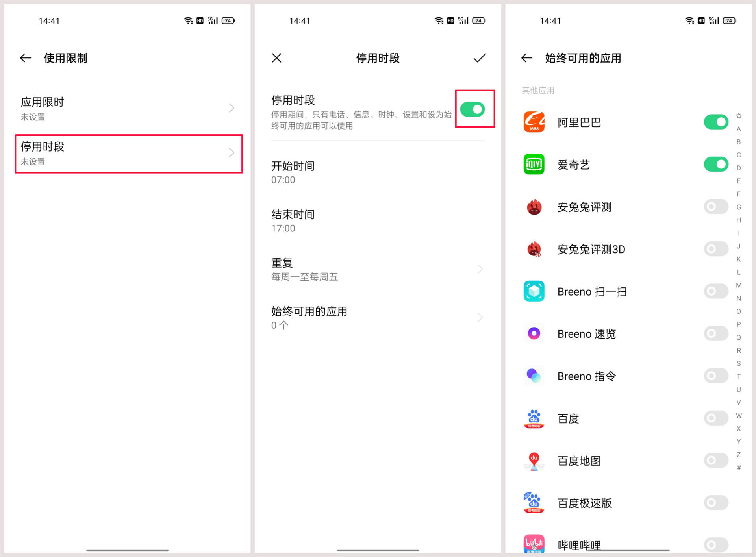The width and height of the screenshot is (756, 557).
Task: Enable the 安兔兔评测 toggle
Action: [716, 206]
